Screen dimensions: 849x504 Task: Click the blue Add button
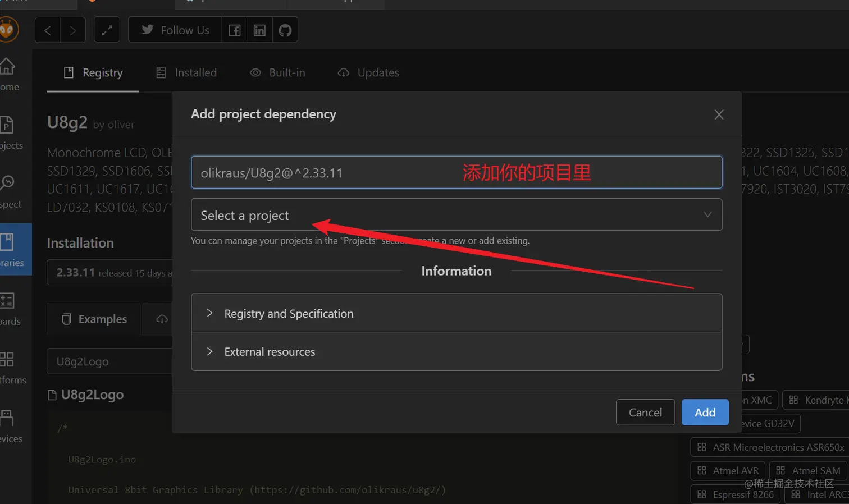(705, 413)
